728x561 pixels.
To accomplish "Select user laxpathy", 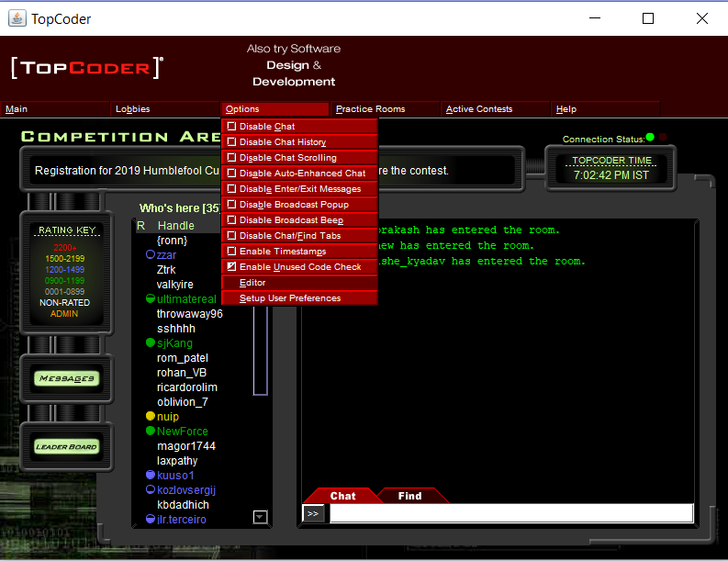I will pos(177,461).
